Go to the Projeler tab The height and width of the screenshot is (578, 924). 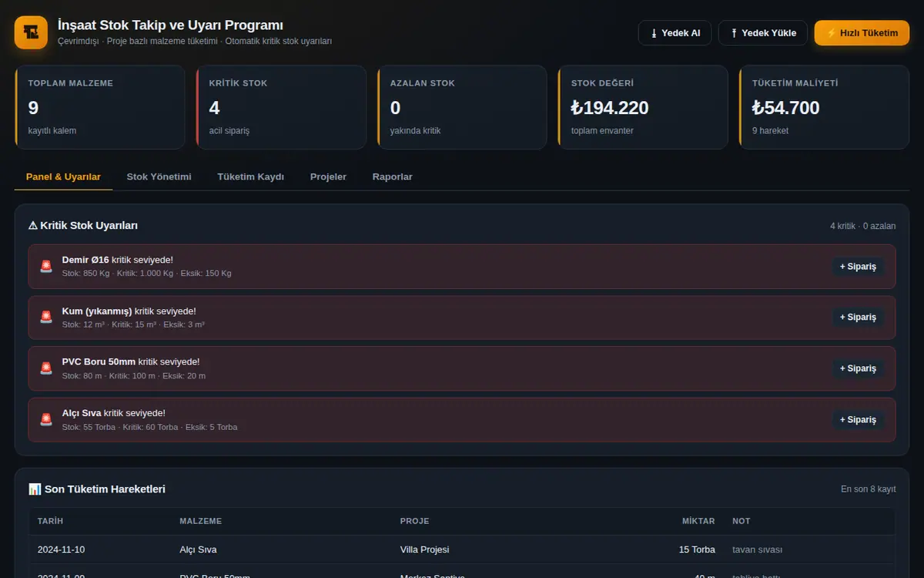(x=328, y=176)
